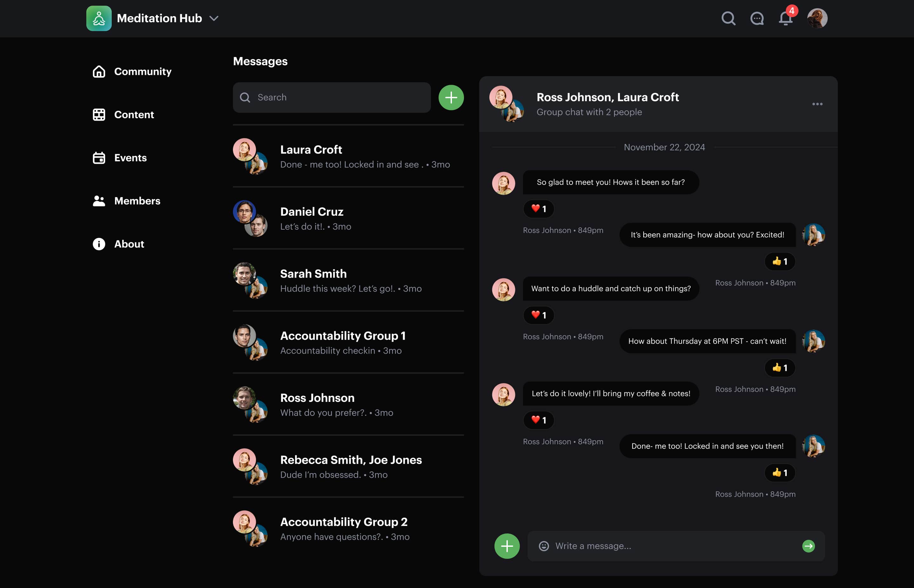This screenshot has width=914, height=588.
Task: Open Events via the calendar icon
Action: (x=99, y=157)
